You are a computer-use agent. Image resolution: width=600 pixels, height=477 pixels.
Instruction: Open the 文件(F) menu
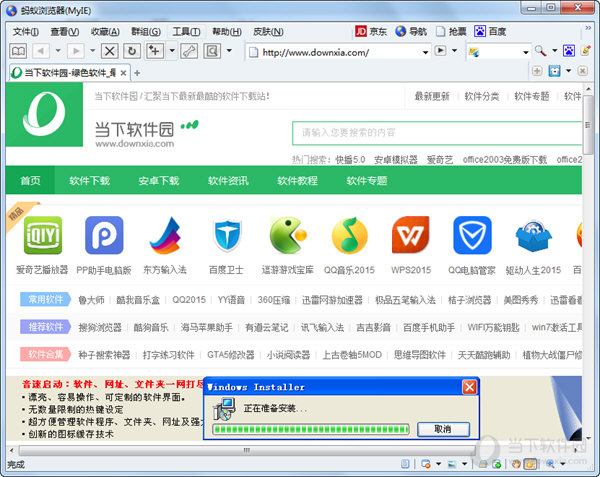pyautogui.click(x=26, y=32)
